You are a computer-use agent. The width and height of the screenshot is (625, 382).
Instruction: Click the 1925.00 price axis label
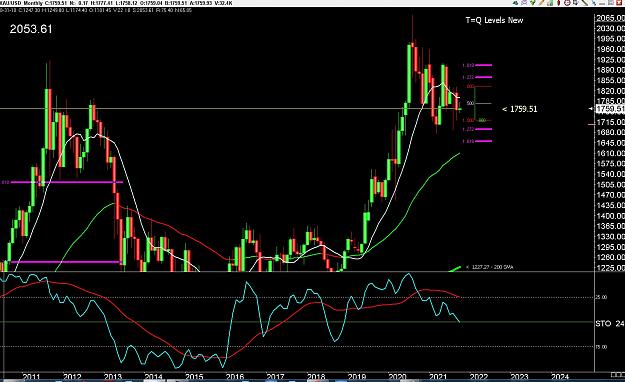(610, 60)
